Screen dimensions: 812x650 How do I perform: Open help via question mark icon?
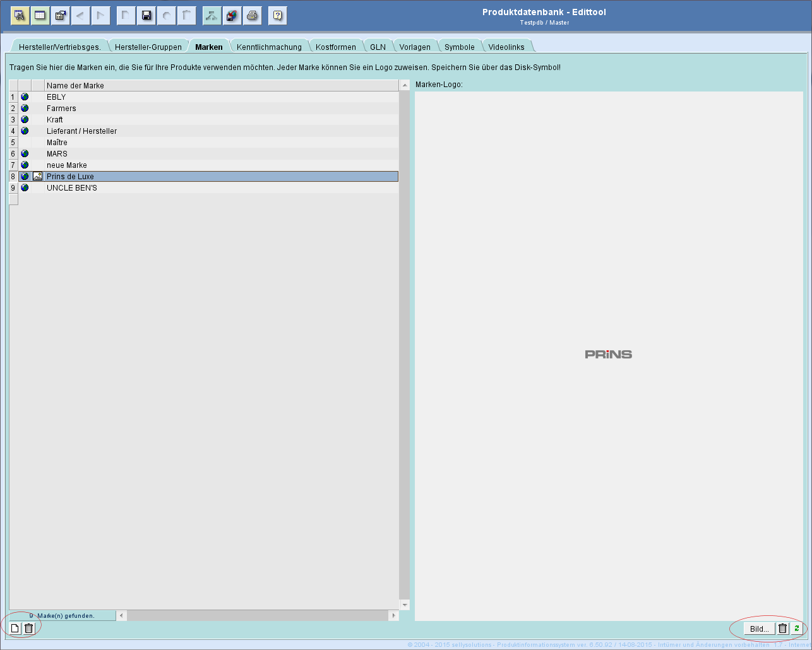(277, 16)
